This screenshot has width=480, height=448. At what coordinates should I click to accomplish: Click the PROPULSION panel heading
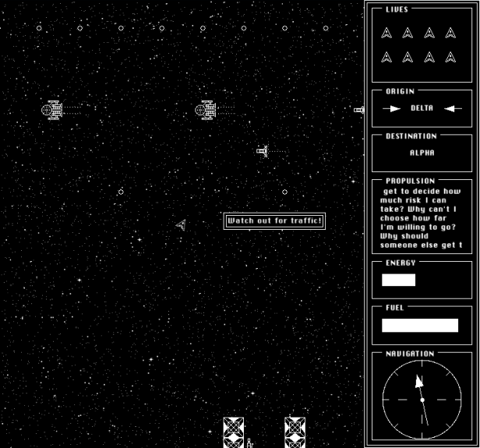(x=410, y=181)
